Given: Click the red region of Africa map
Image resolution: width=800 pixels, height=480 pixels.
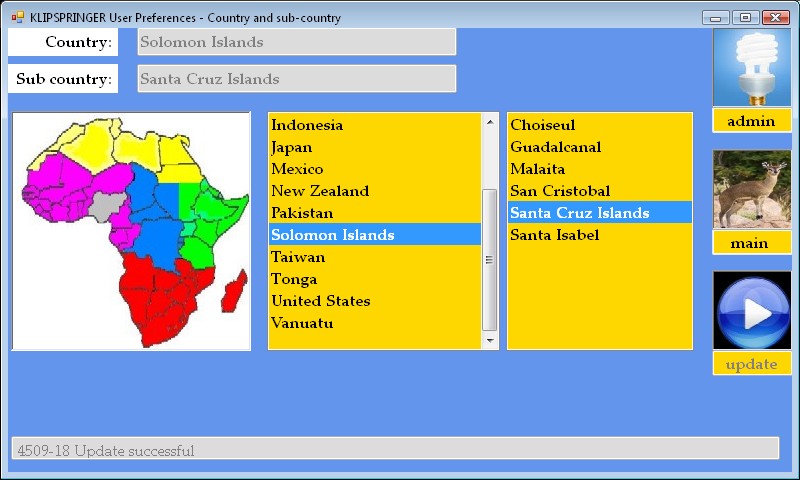Looking at the screenshot, I should (165, 290).
